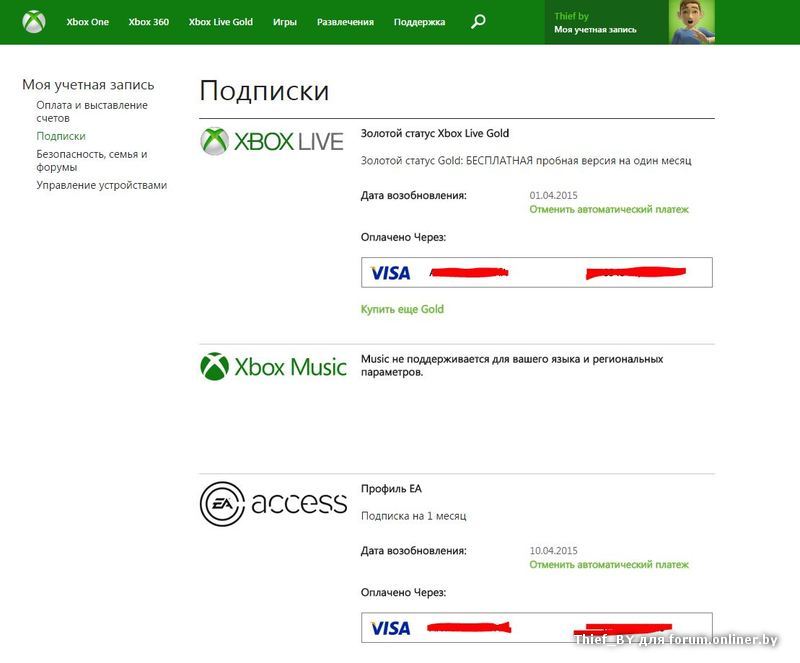Viewport: 800px width, 663px height.
Task: Open the Xbox 360 menu
Action: [x=148, y=22]
